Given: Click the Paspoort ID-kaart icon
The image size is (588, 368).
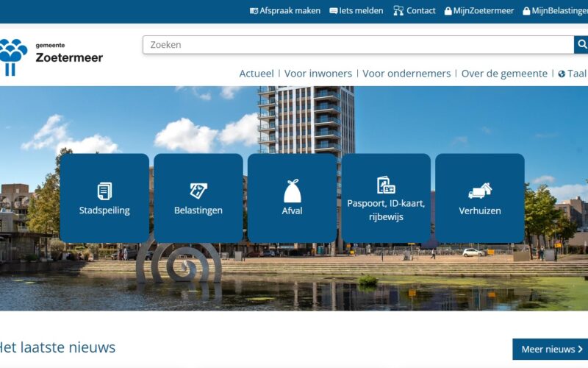Looking at the screenshot, I should [386, 185].
